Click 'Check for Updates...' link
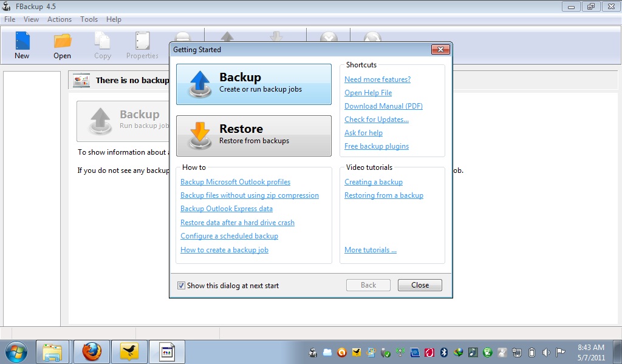Image resolution: width=622 pixels, height=364 pixels. (377, 120)
